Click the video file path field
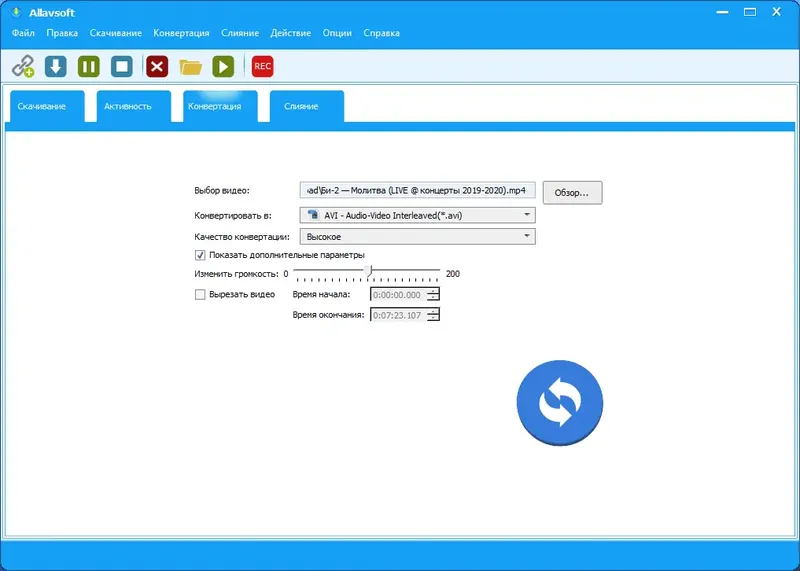The width and height of the screenshot is (800, 571). click(417, 190)
